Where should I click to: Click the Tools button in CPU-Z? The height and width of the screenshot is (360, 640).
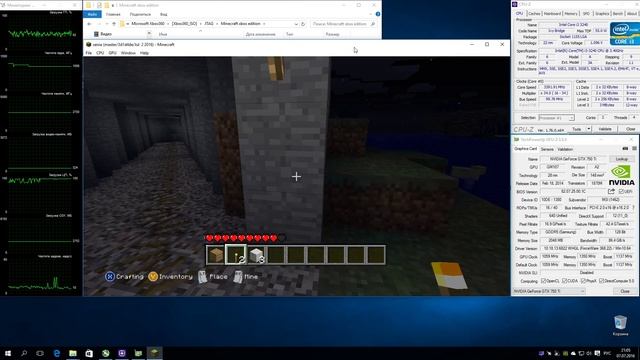tap(577, 129)
